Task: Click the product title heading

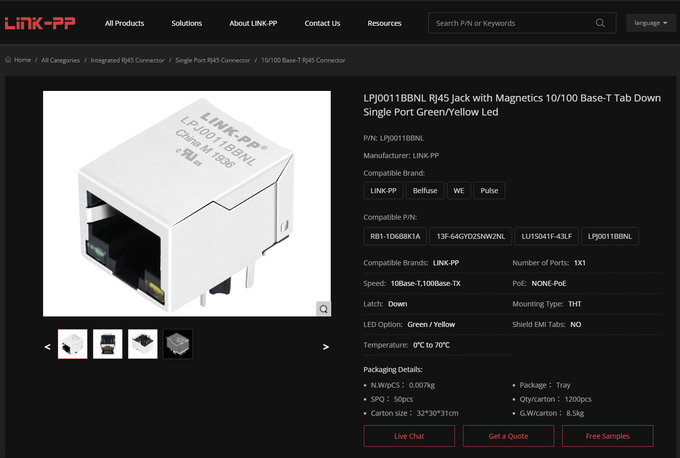Action: [512, 105]
